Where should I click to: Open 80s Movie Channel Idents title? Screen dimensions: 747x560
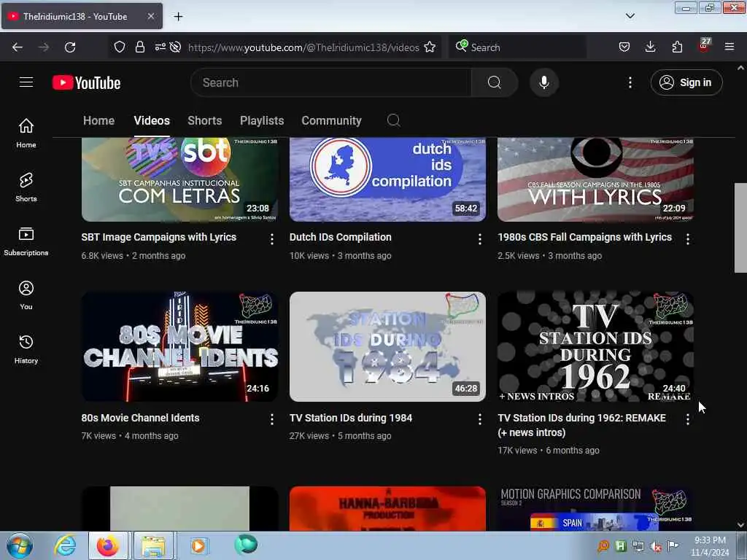tap(140, 418)
